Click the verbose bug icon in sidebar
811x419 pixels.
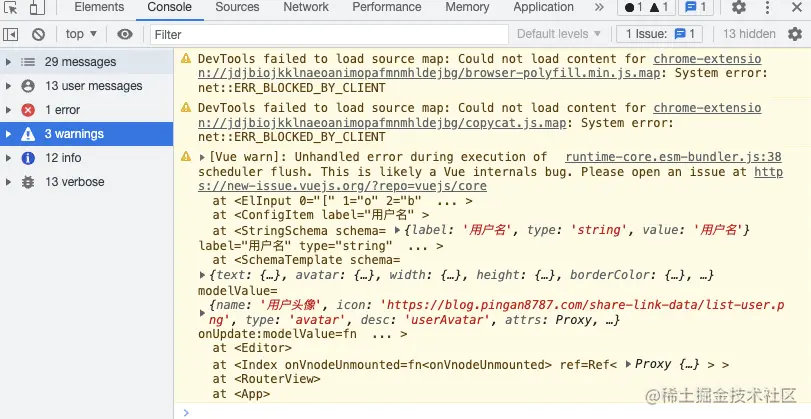[28, 182]
